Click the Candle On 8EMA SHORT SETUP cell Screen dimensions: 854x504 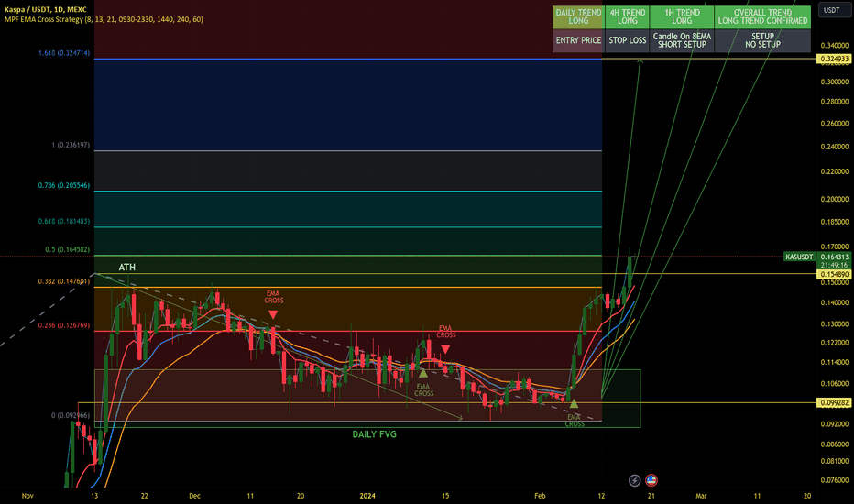682,41
